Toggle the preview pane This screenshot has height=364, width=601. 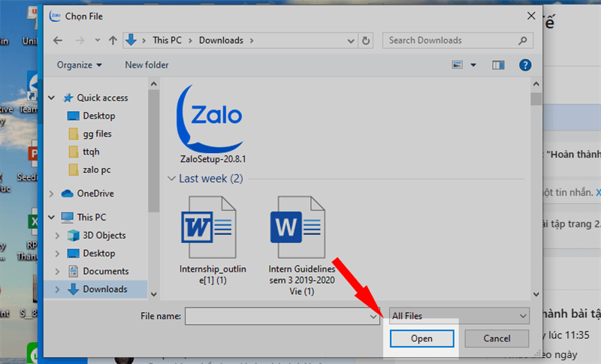click(498, 65)
